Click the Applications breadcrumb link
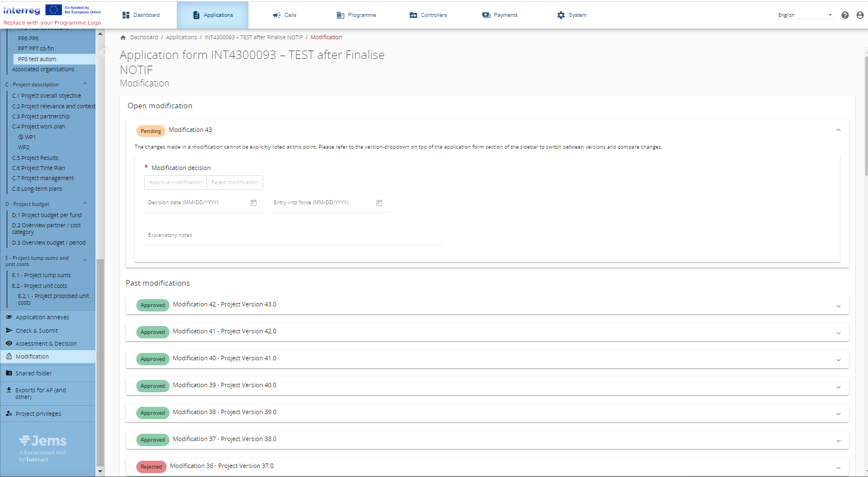 pyautogui.click(x=181, y=38)
